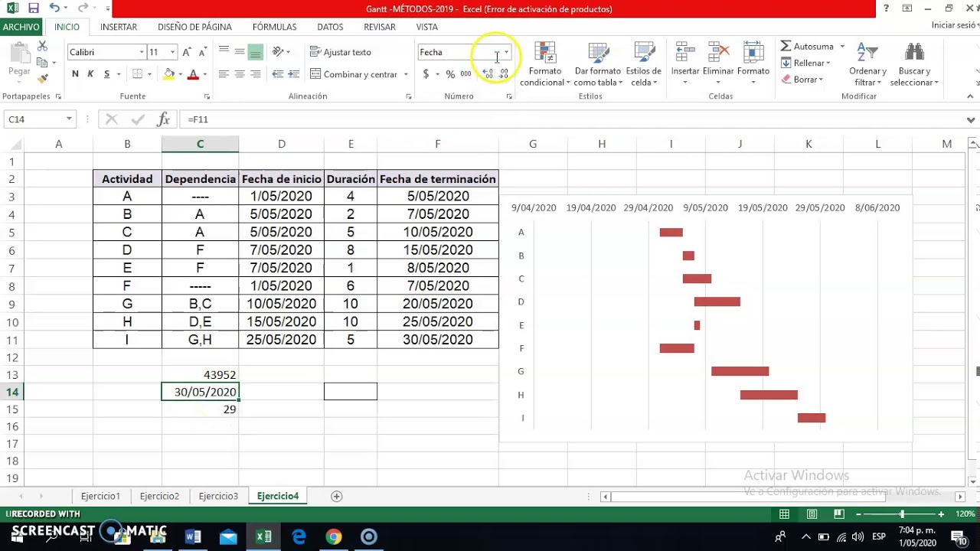Screen dimensions: 980x551
Task: Toggle top vertical alignment
Action: (224, 52)
